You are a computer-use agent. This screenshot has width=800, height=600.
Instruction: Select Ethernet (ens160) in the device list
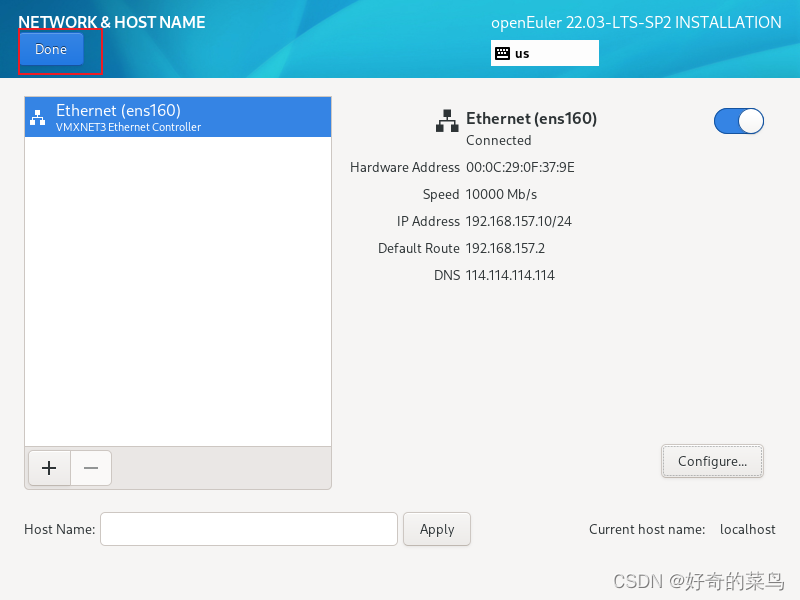178,117
